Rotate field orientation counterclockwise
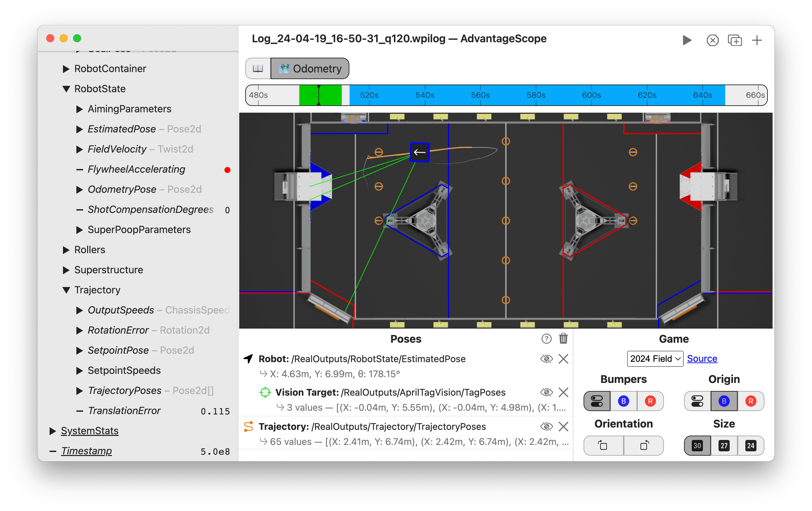 coord(603,446)
